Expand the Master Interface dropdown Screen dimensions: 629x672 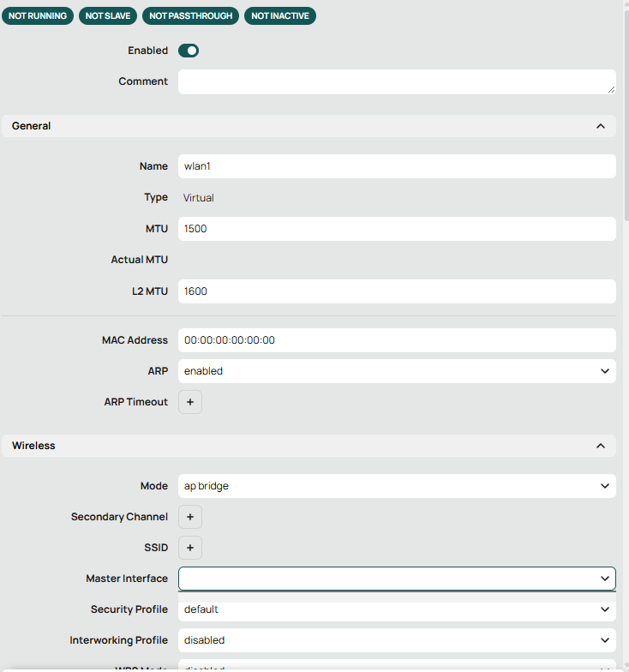pyautogui.click(x=397, y=579)
